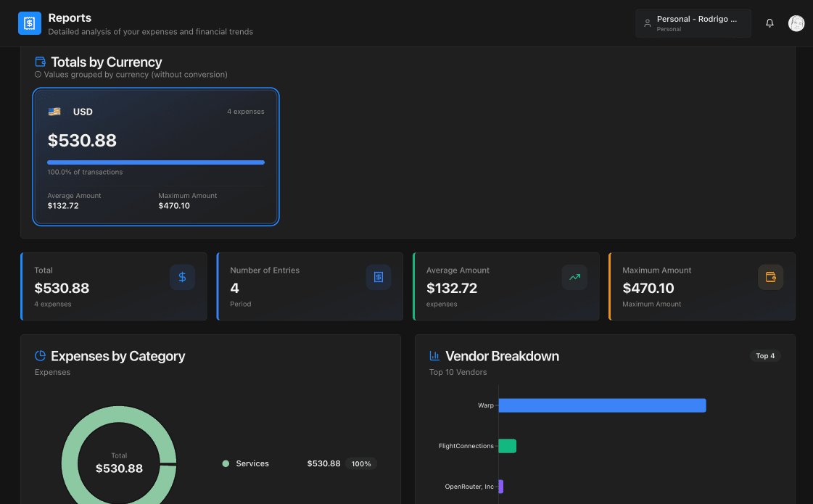Viewport: 813px width, 504px height.
Task: Select the Warp vendor label
Action: (x=486, y=405)
